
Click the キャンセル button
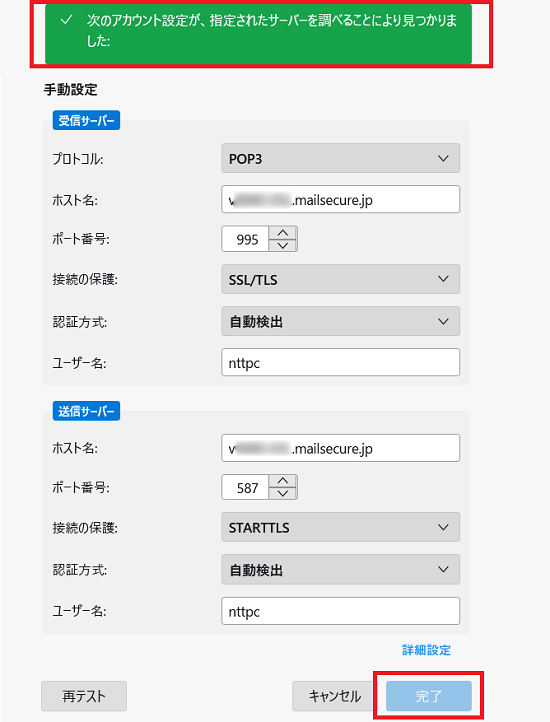334,696
